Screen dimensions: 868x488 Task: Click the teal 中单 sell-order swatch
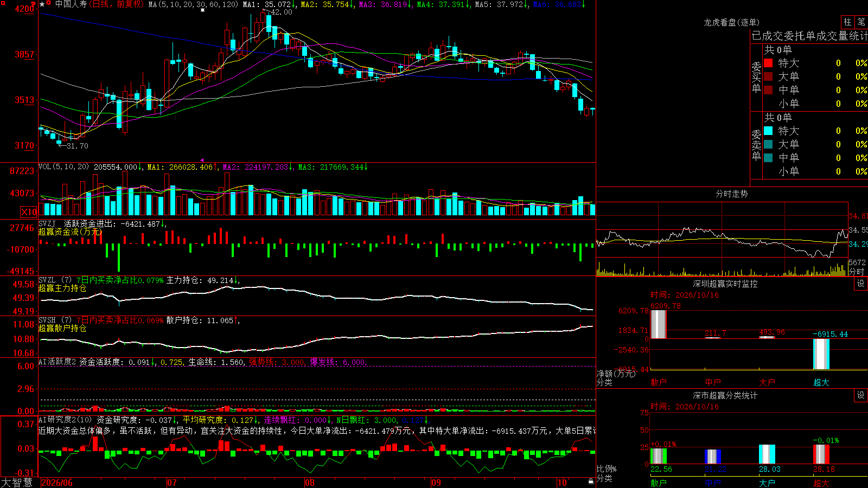[x=768, y=158]
